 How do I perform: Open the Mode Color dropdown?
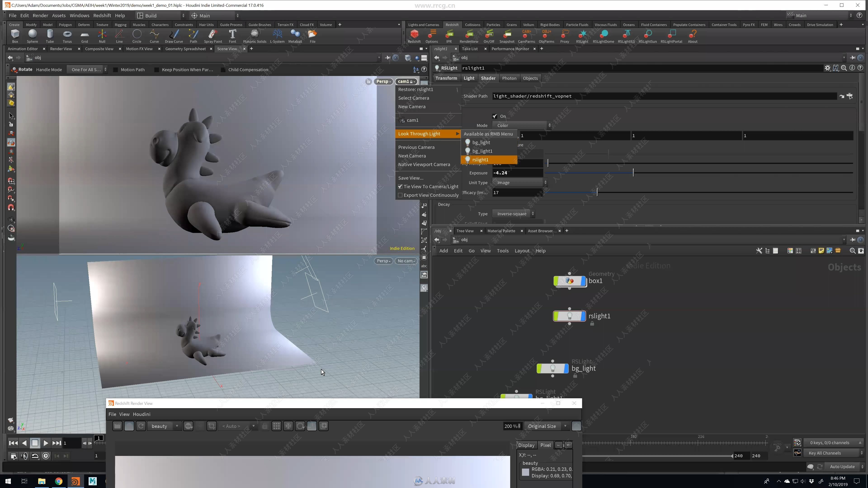[522, 125]
